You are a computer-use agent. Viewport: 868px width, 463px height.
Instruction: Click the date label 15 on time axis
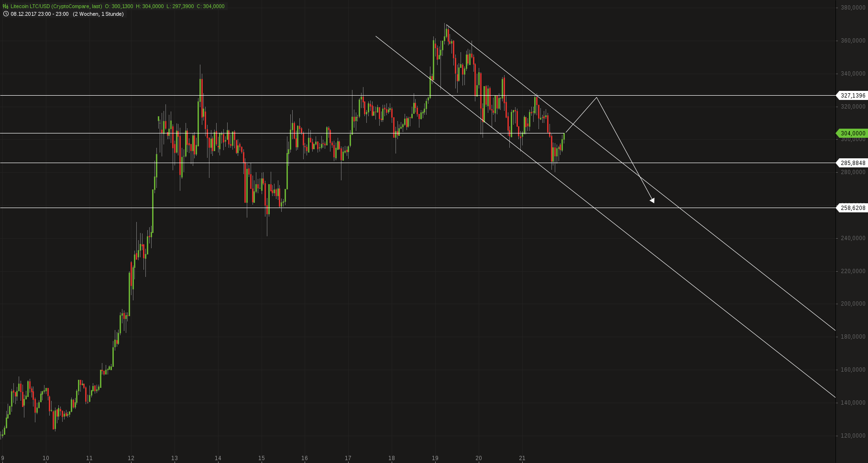(x=262, y=458)
